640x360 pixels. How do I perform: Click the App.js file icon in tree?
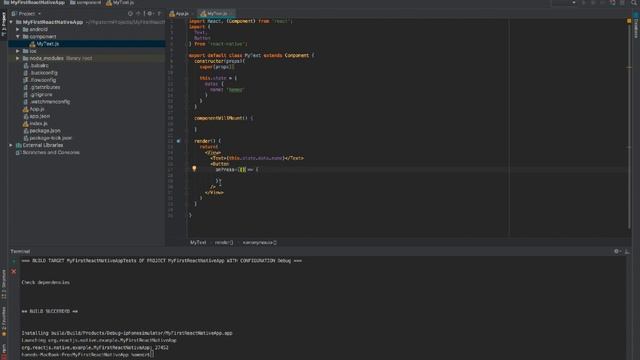[x=26, y=109]
